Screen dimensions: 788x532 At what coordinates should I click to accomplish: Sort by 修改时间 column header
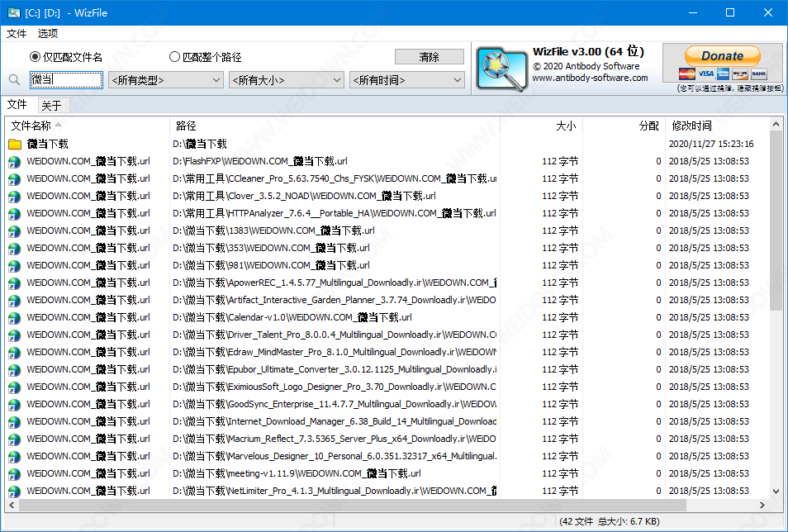pos(717,126)
